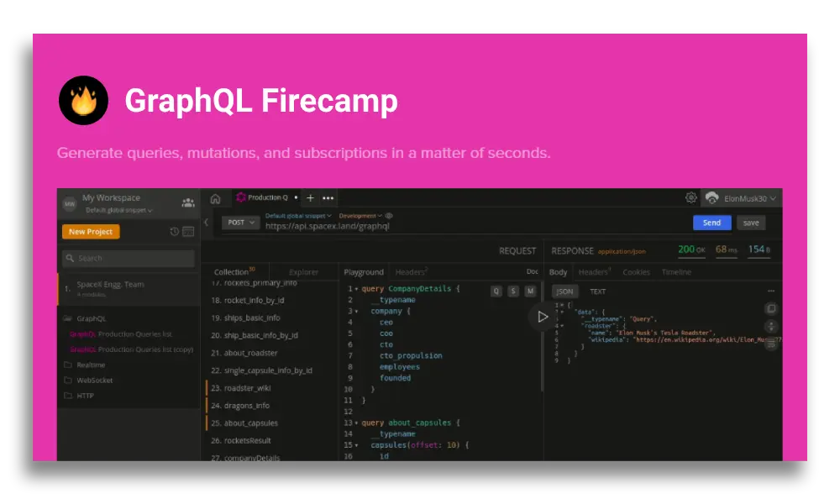
Task: Switch response view to JSON
Action: 564,291
